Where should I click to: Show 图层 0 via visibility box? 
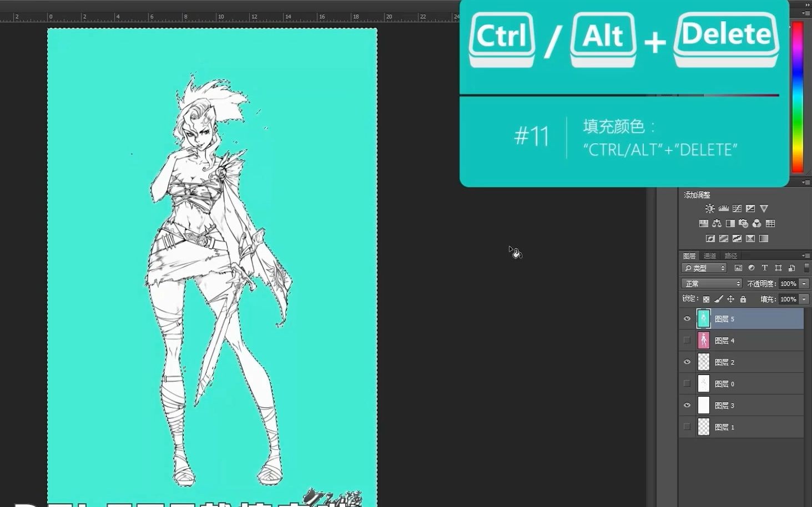click(x=687, y=383)
